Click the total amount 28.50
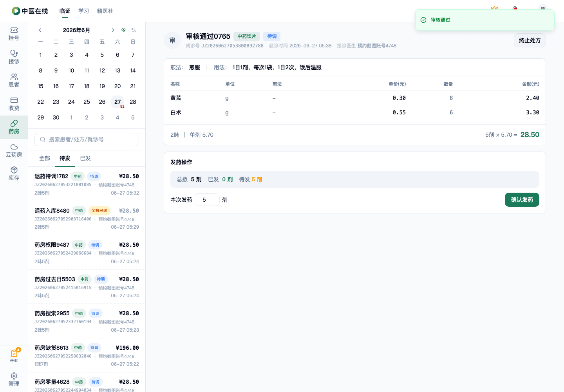This screenshot has height=392, width=564. click(x=530, y=135)
